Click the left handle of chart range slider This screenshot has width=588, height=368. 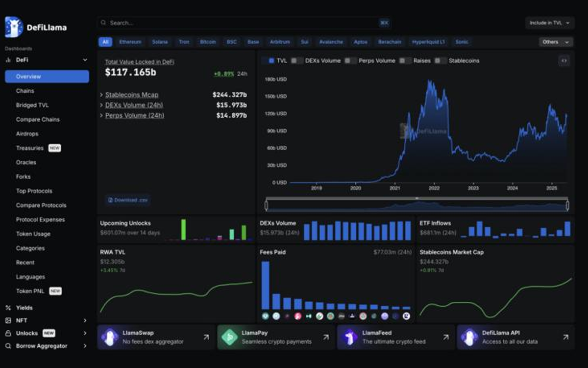pyautogui.click(x=267, y=205)
